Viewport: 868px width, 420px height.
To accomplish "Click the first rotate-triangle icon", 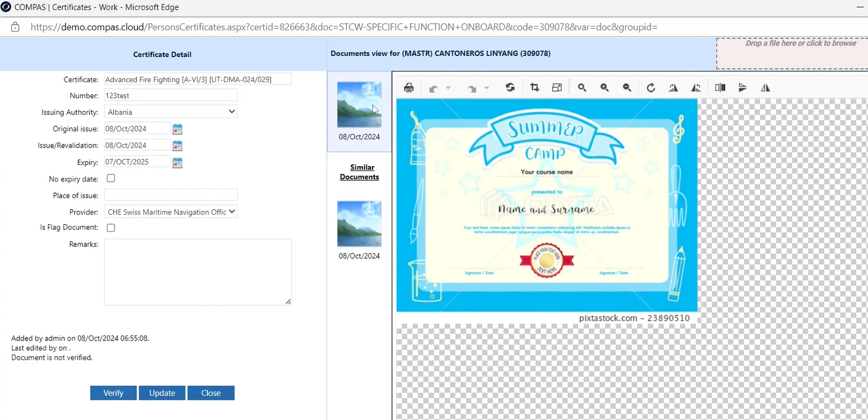I will pos(673,88).
